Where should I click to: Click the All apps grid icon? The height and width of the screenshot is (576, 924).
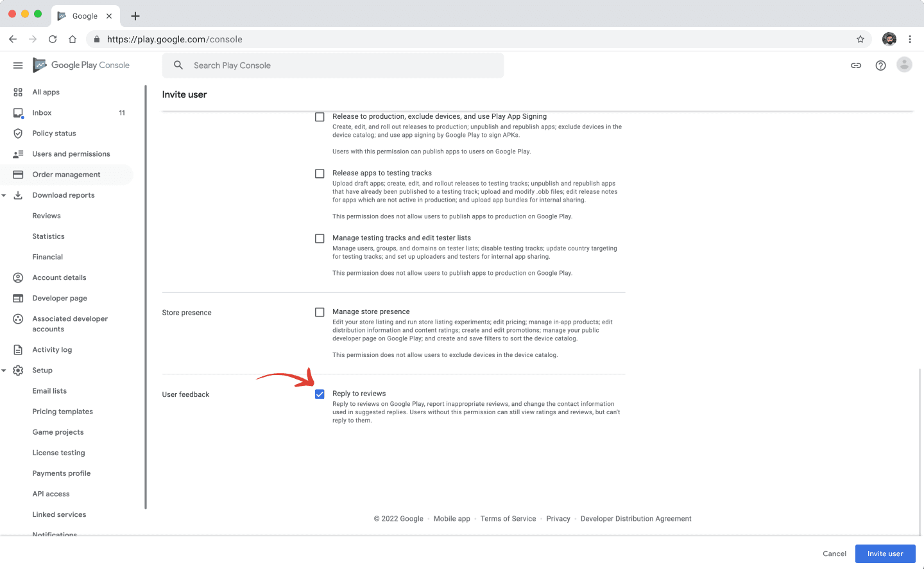(x=18, y=92)
